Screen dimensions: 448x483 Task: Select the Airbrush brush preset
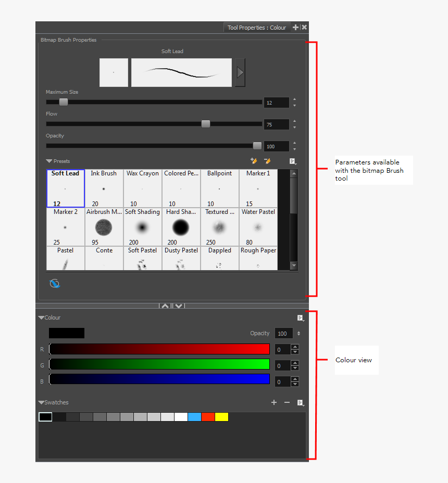click(x=104, y=227)
